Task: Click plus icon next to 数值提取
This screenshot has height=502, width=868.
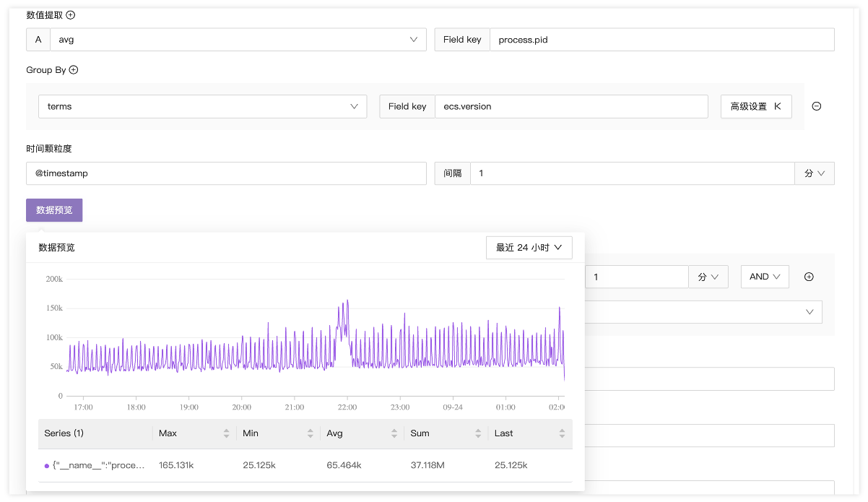Action: point(71,15)
